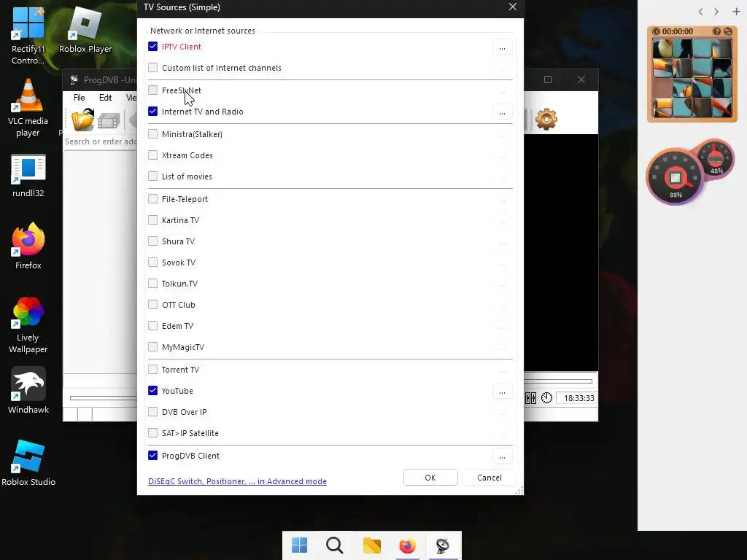Select the Firefox desktop shortcut

click(28, 246)
